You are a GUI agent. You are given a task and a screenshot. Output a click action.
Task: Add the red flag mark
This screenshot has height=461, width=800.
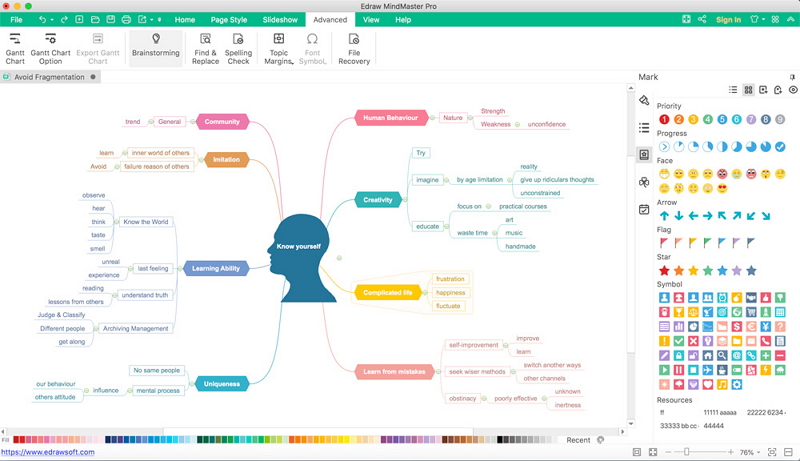(663, 243)
